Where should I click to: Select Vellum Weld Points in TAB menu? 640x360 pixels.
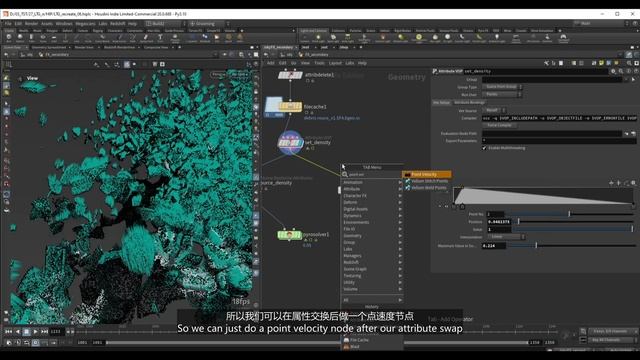(427, 188)
